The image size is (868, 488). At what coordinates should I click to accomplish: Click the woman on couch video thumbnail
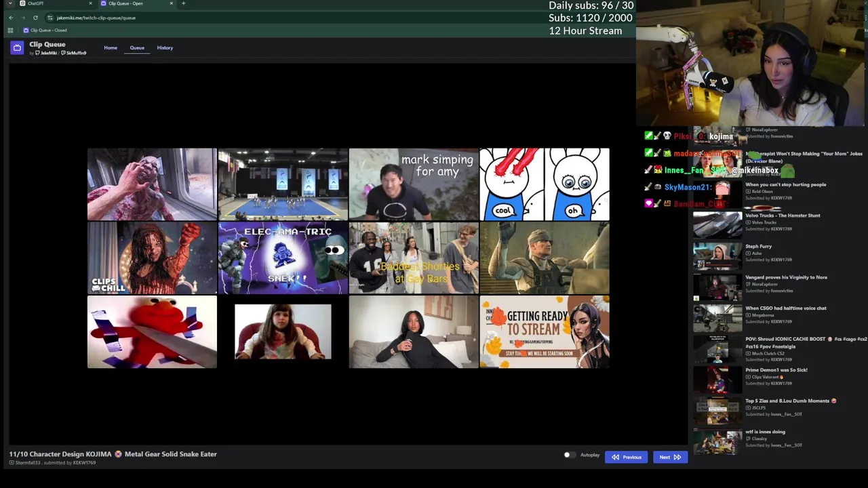pyautogui.click(x=414, y=332)
